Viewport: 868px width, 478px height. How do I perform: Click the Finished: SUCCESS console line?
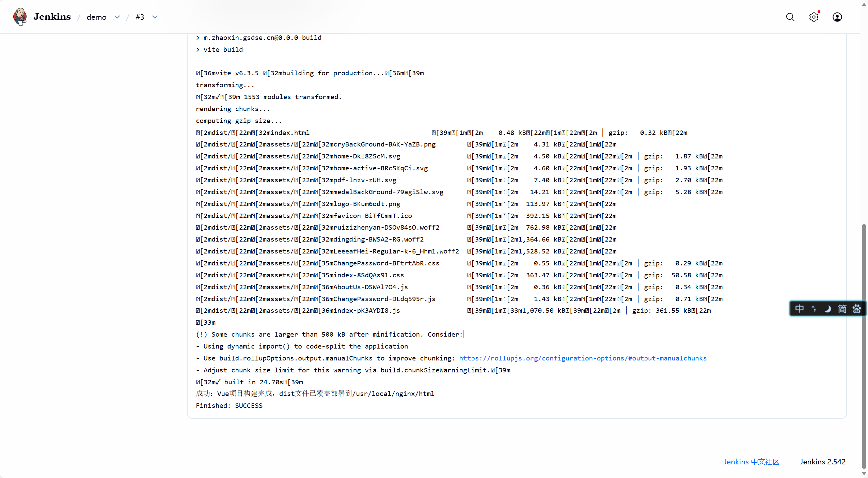point(229,405)
